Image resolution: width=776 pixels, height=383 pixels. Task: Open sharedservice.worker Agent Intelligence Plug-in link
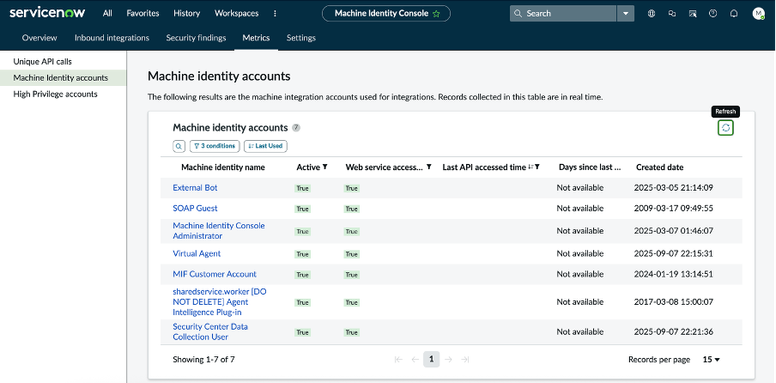pyautogui.click(x=219, y=302)
